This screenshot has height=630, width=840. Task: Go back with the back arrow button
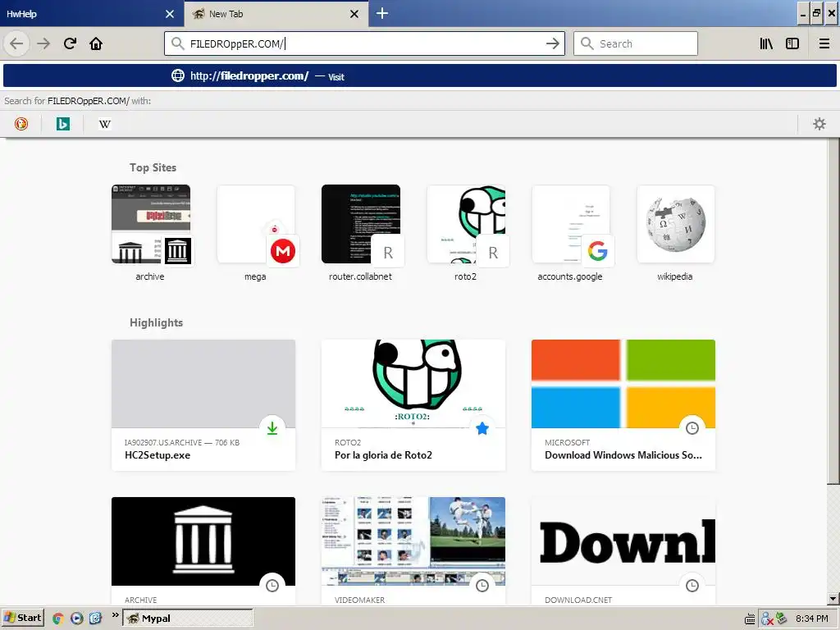point(16,43)
